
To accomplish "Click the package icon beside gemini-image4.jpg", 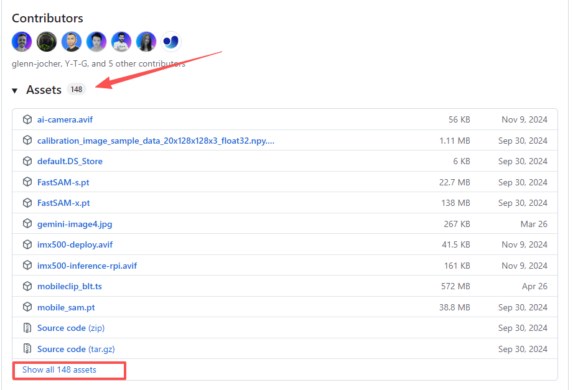I will click(x=27, y=223).
